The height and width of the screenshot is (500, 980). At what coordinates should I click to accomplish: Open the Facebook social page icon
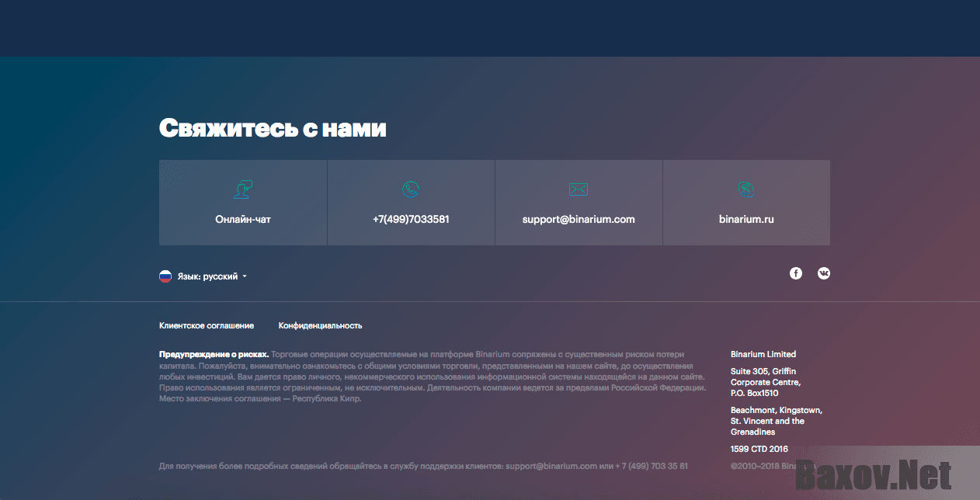coord(796,273)
